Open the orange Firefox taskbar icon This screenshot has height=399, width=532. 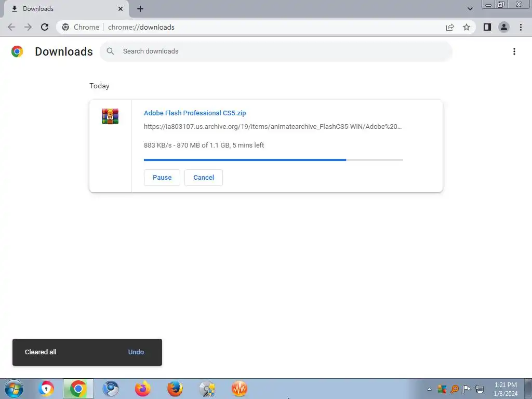pos(175,389)
